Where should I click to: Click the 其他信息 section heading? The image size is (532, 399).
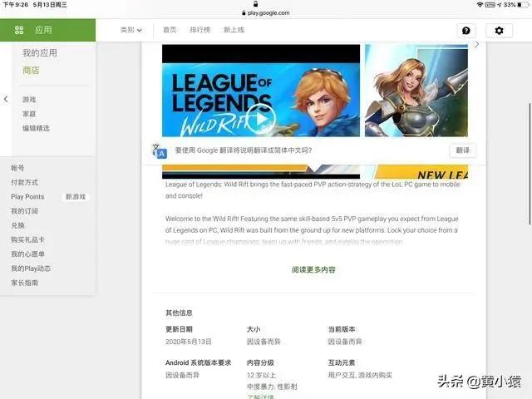[x=179, y=313]
